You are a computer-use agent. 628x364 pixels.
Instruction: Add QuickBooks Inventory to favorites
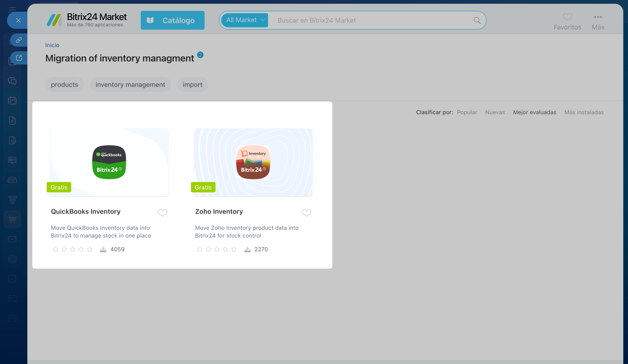162,212
